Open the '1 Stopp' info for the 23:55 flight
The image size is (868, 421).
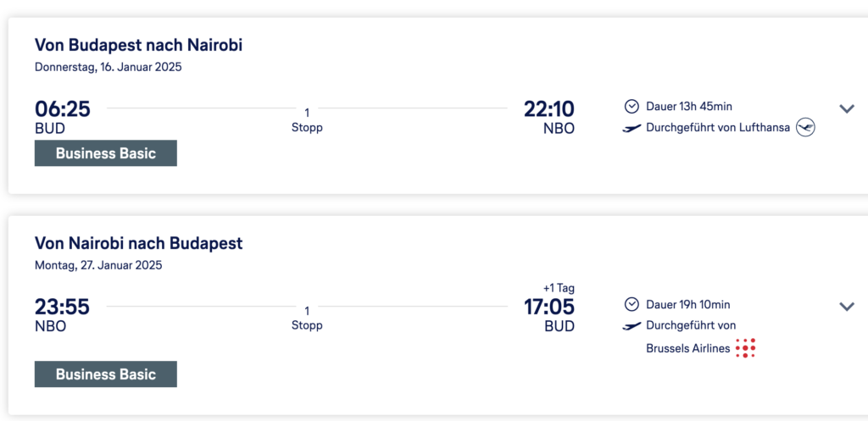coord(307,318)
